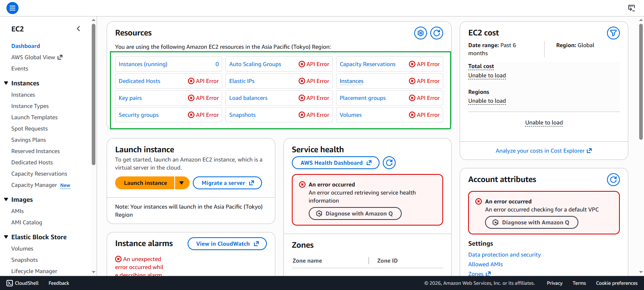The image size is (644, 290).
Task: Open Capacity Manager in the sidebar
Action: tap(34, 185)
